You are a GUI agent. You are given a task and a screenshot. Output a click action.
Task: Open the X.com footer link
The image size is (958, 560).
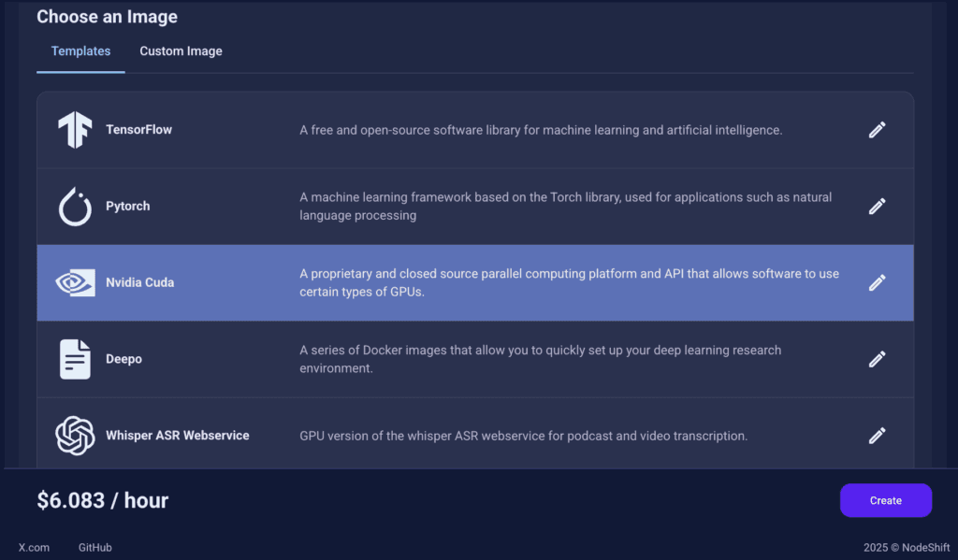tap(34, 547)
